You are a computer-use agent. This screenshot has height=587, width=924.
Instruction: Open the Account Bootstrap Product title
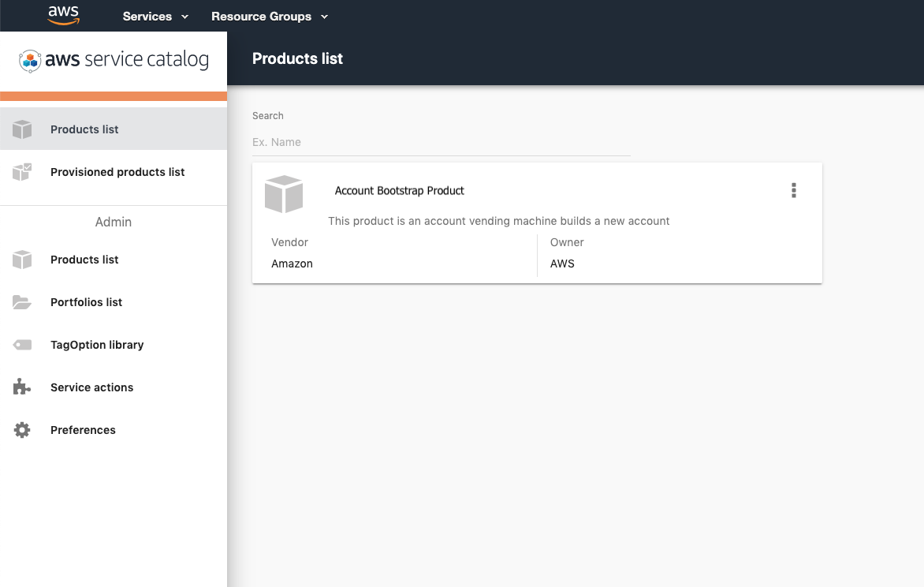click(400, 191)
